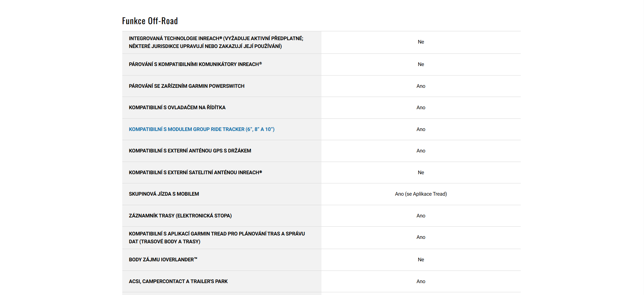Image resolution: width=644 pixels, height=295 pixels.
Task: Click Ne value for externí satelitní anténou row
Action: [x=421, y=173]
